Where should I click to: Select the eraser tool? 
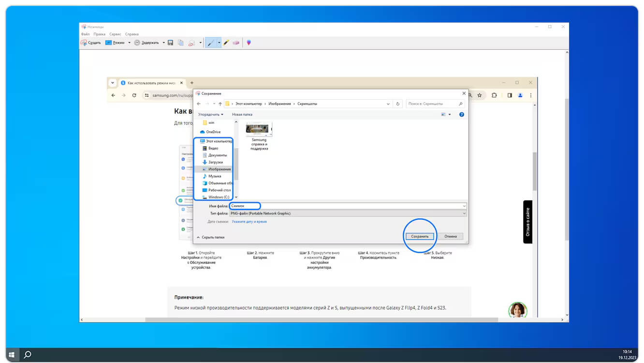click(236, 43)
